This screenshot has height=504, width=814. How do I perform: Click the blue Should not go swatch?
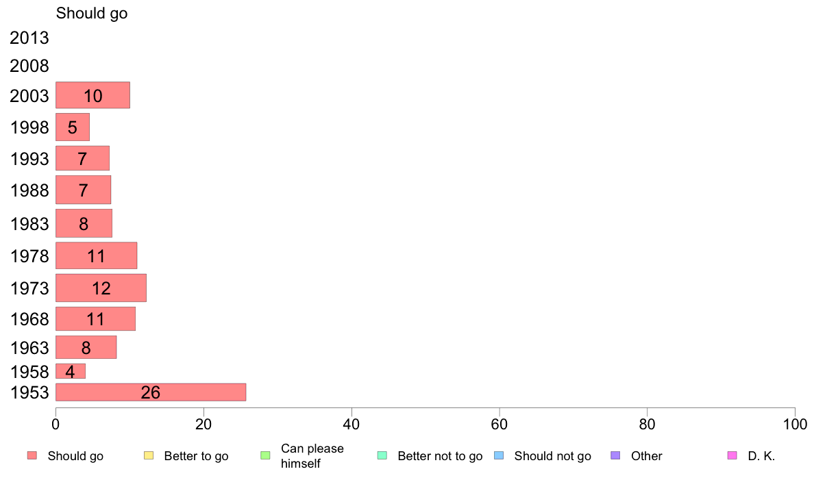[x=499, y=456]
